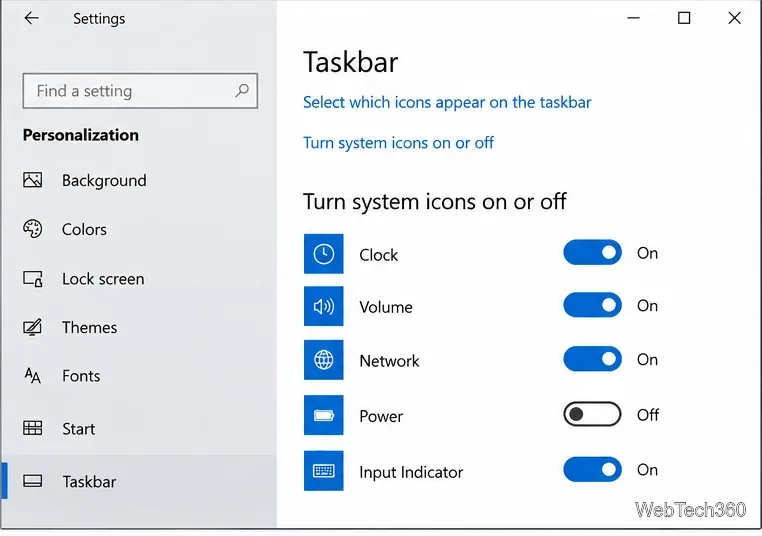Open 'Turn system icons on or off' link
The height and width of the screenshot is (536, 762).
pyautogui.click(x=398, y=143)
